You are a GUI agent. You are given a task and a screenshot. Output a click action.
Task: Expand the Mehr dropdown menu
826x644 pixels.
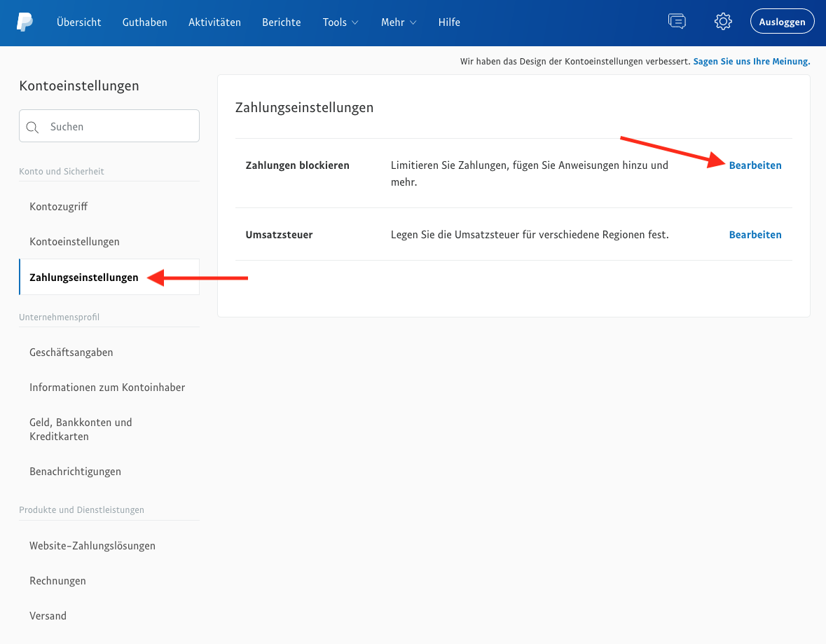[x=398, y=22]
